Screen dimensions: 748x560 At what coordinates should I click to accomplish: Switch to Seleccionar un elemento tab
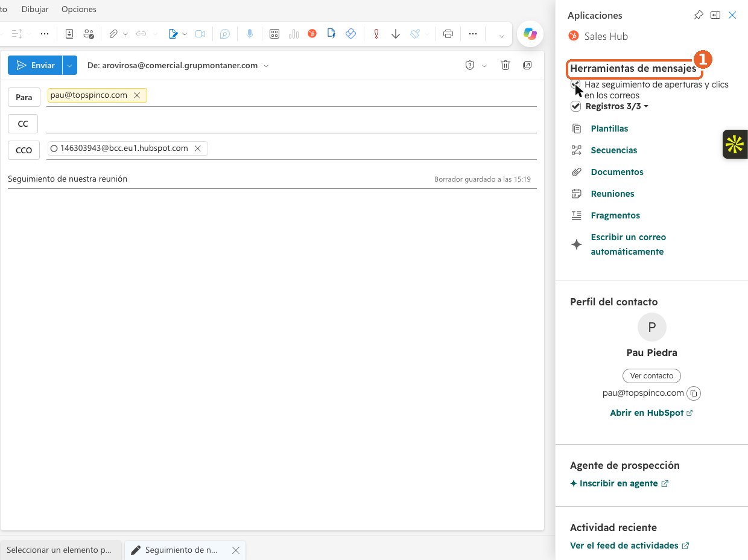[59, 550]
